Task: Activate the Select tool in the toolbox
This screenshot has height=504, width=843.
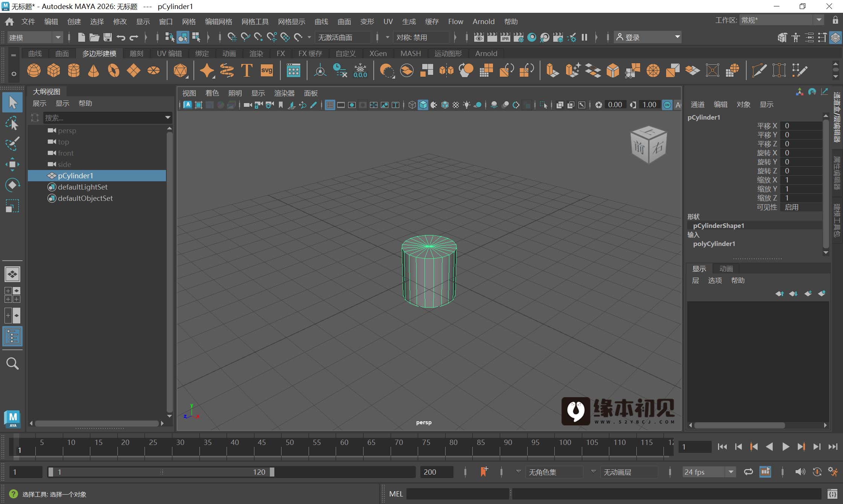Action: (12, 102)
